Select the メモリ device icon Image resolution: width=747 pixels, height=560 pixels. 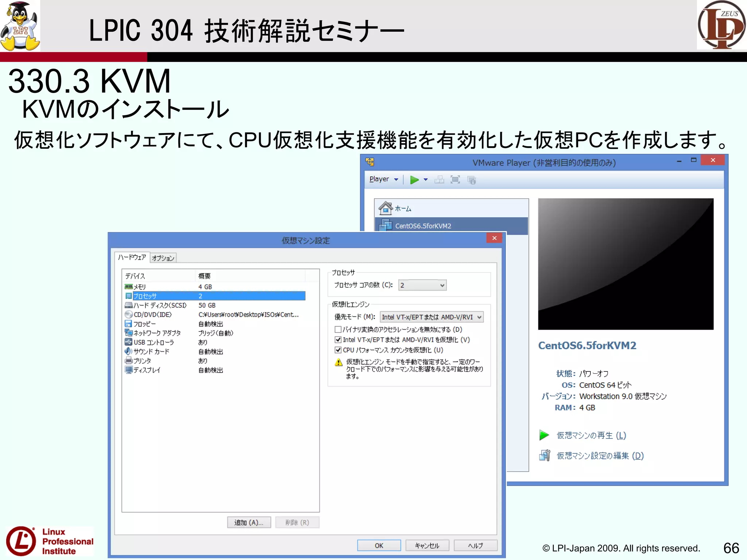click(129, 287)
